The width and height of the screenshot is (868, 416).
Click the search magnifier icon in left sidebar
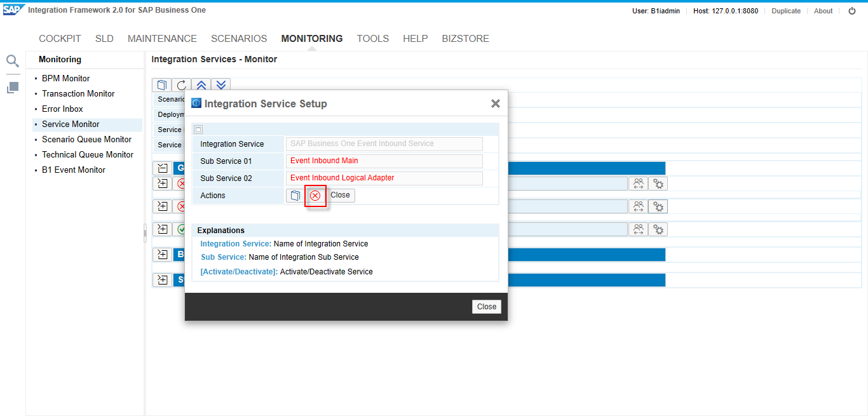click(13, 61)
